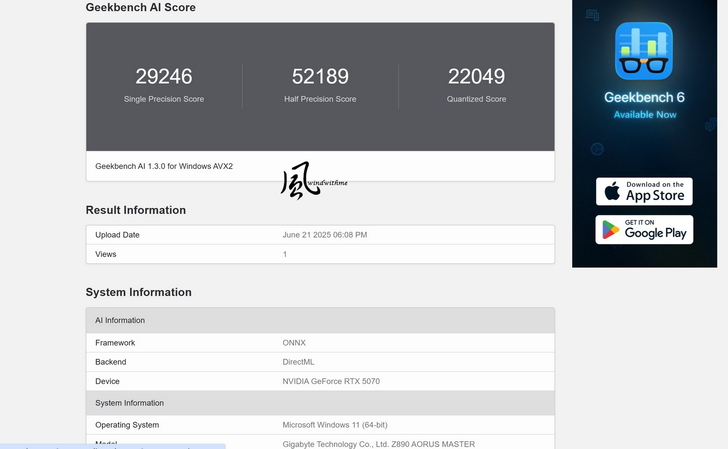Select the Half Precision Score value 52189

pyautogui.click(x=320, y=77)
